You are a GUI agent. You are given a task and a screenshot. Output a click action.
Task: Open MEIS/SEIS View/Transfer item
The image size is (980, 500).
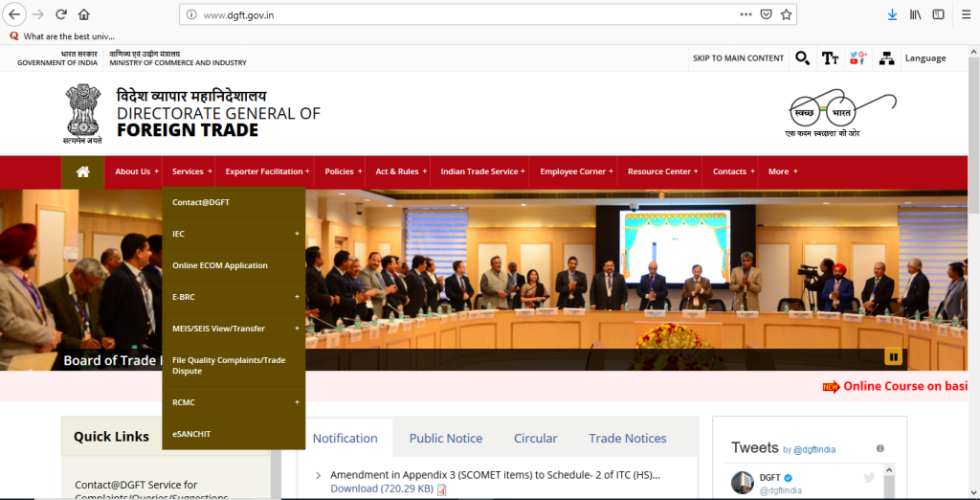pos(234,328)
